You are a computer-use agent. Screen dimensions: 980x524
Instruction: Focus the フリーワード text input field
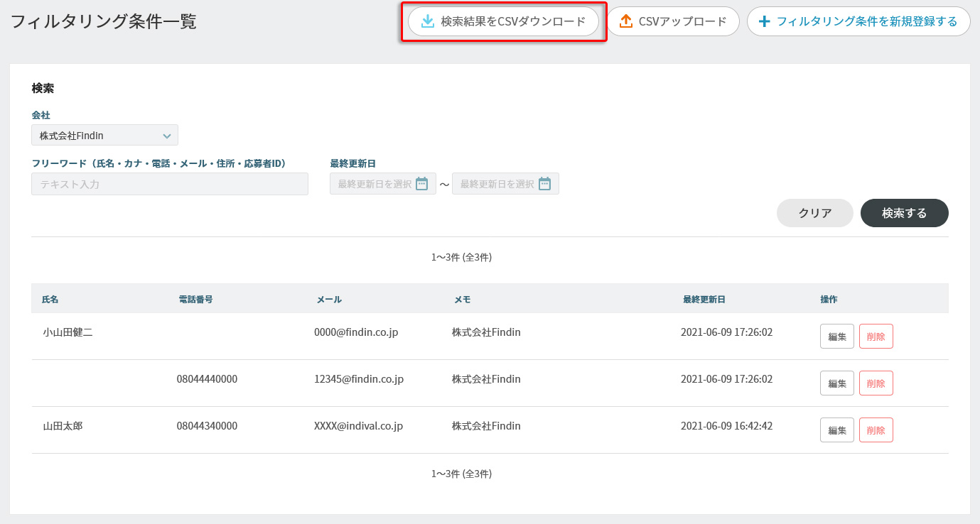pyautogui.click(x=169, y=184)
